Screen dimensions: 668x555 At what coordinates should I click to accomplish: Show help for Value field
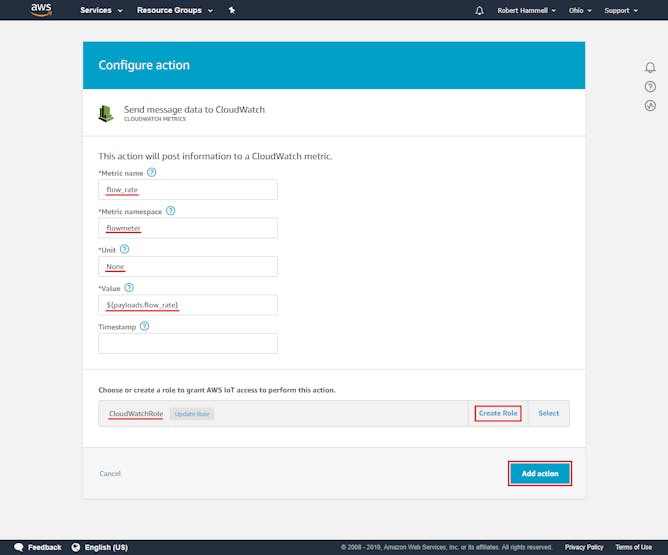pos(129,288)
